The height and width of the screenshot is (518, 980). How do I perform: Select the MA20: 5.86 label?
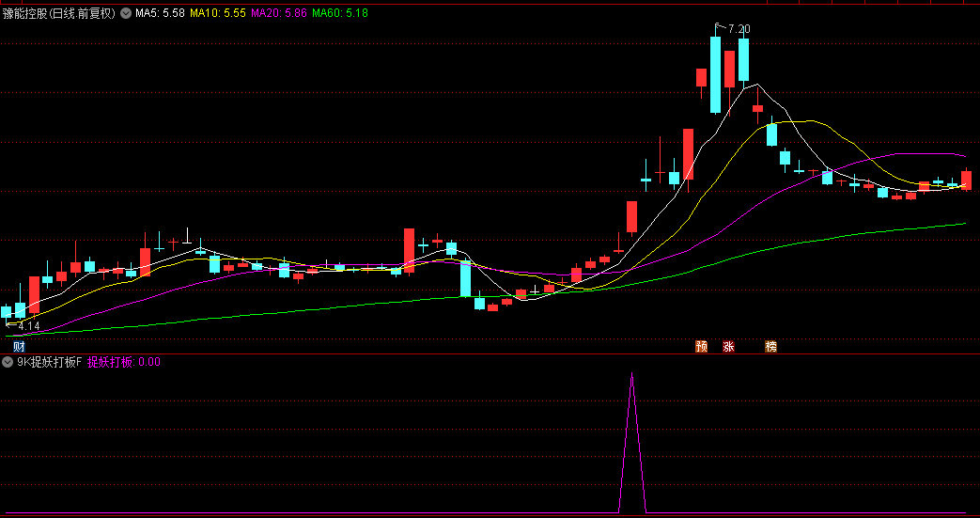coord(279,13)
